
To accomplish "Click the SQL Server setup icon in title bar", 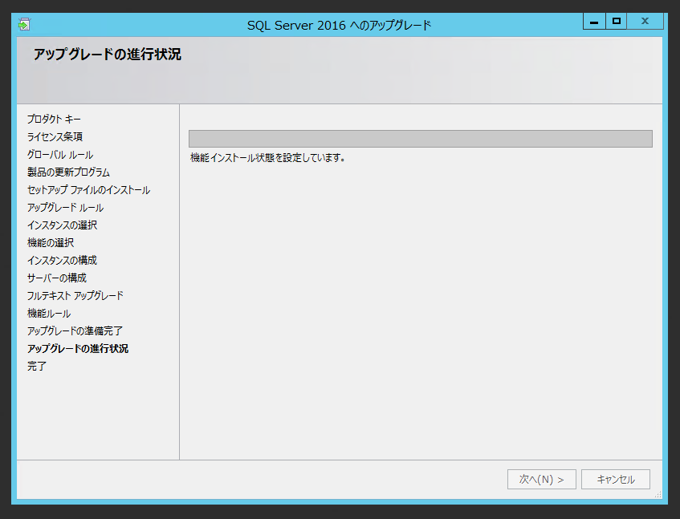I will pyautogui.click(x=24, y=25).
